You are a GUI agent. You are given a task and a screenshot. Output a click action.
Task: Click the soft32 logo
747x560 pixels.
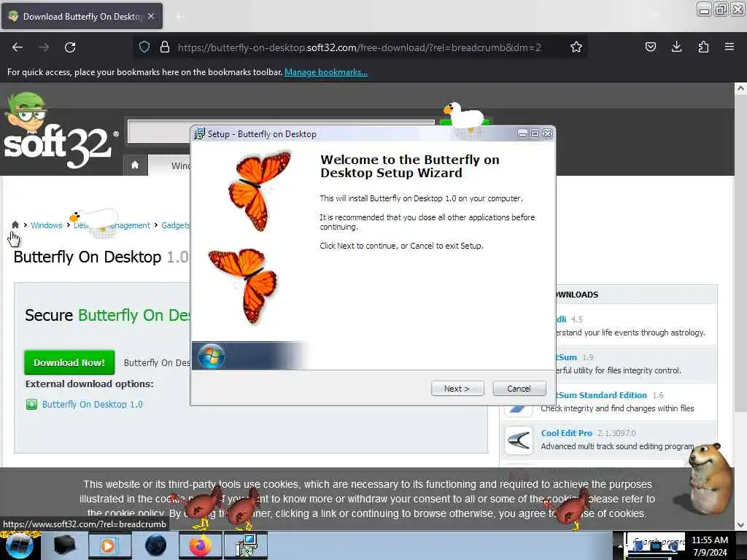[60, 131]
